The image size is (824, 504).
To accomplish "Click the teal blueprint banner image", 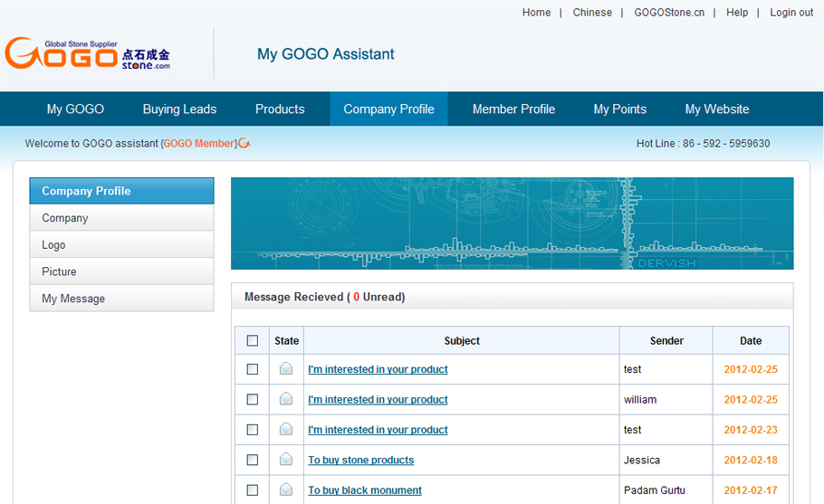I will pyautogui.click(x=512, y=223).
